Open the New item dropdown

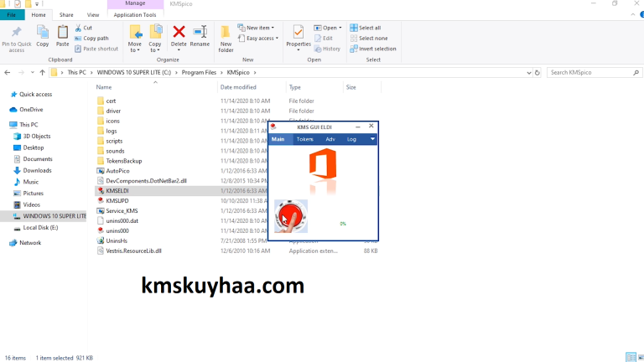pyautogui.click(x=256, y=28)
